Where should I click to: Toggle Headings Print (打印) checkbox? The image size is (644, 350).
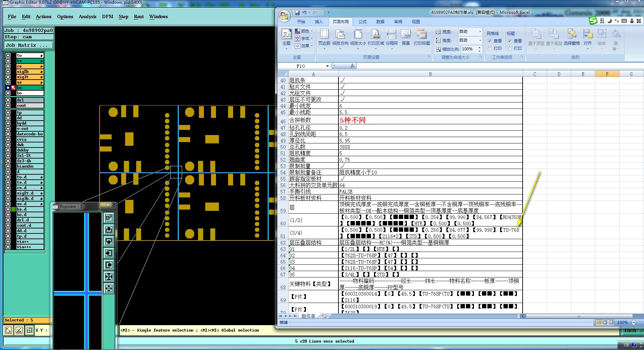click(x=509, y=48)
